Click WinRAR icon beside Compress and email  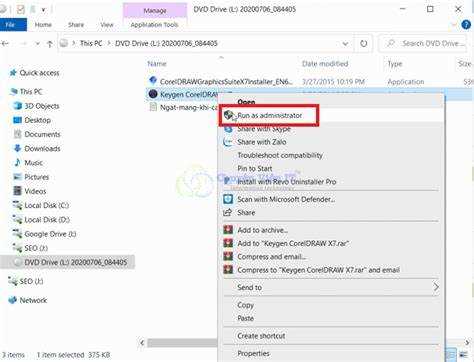click(228, 256)
